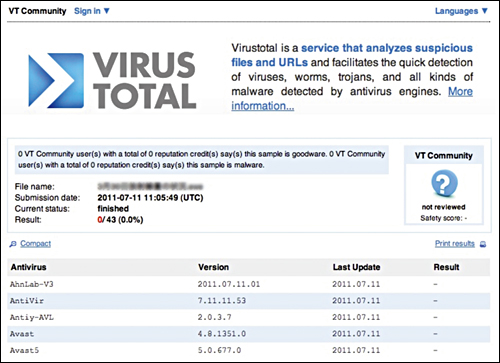This screenshot has width=500, height=363.
Task: Click the Last Update date for Avast5
Action: click(356, 350)
